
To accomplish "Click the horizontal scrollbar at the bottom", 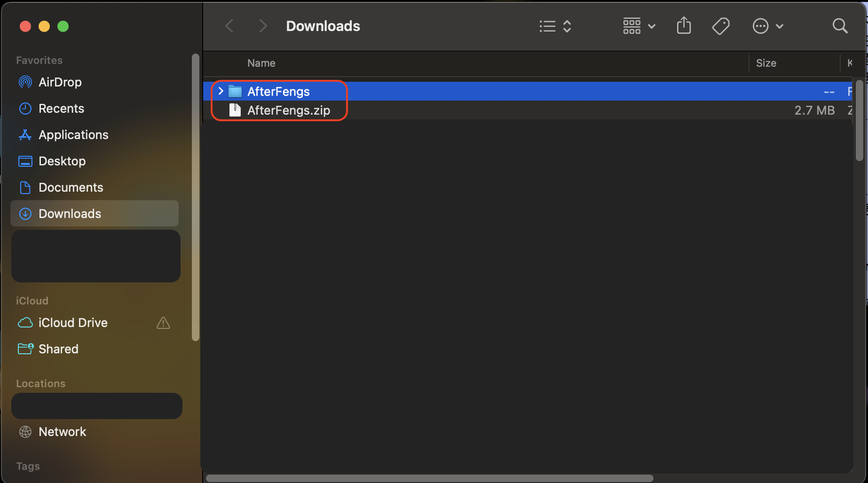I will (429, 478).
